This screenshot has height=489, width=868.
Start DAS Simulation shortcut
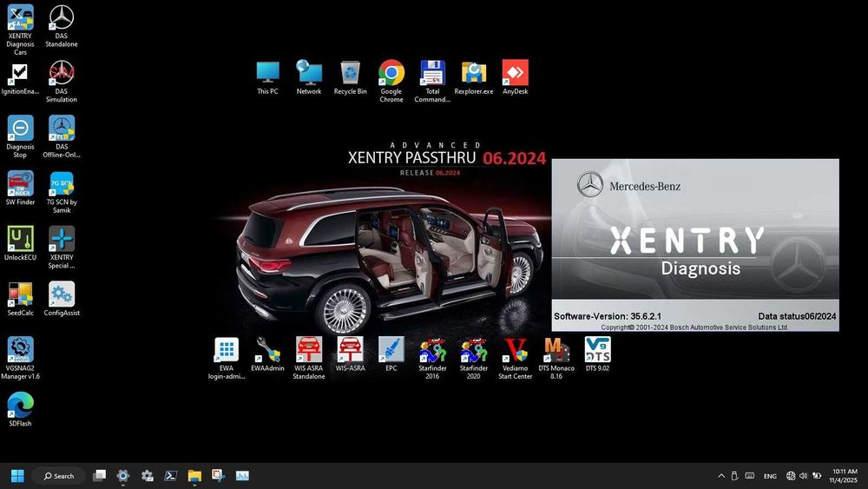[62, 82]
